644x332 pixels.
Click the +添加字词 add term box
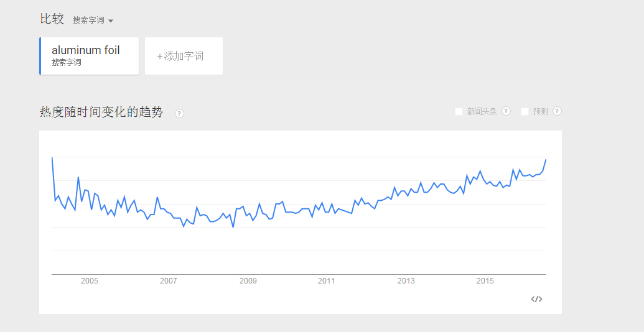coord(184,56)
